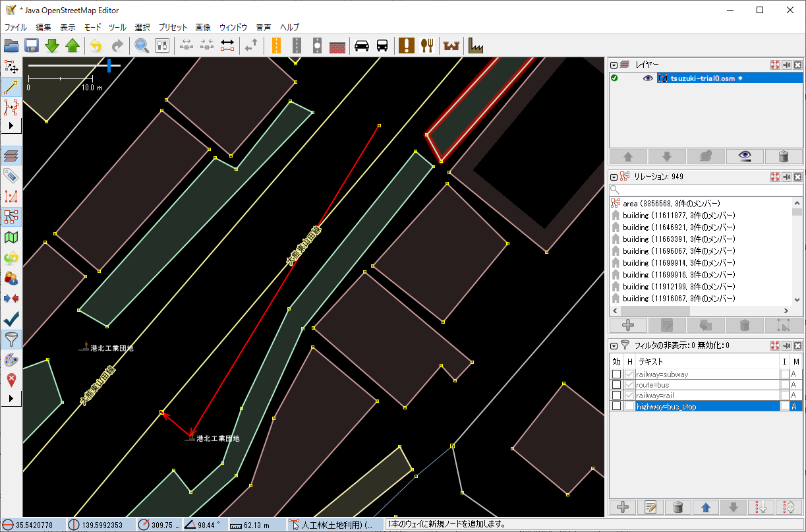The height and width of the screenshot is (532, 806).
Task: Click the Open file folder icon
Action: [11, 45]
